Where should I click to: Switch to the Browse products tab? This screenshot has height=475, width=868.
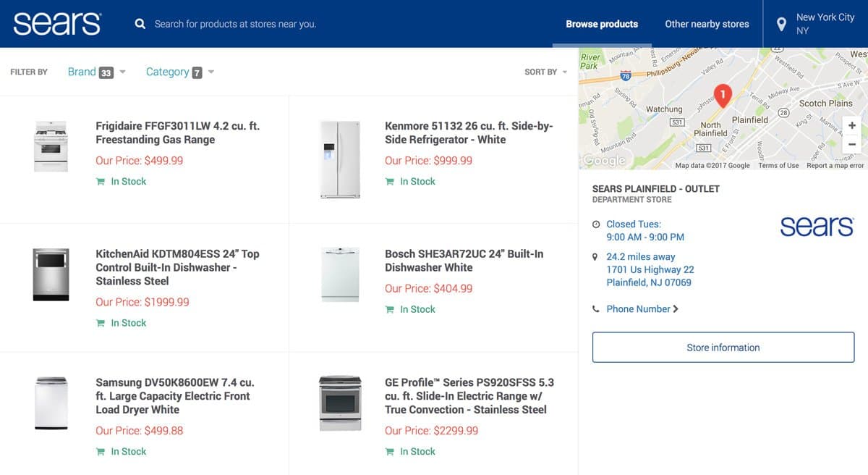[x=602, y=24]
